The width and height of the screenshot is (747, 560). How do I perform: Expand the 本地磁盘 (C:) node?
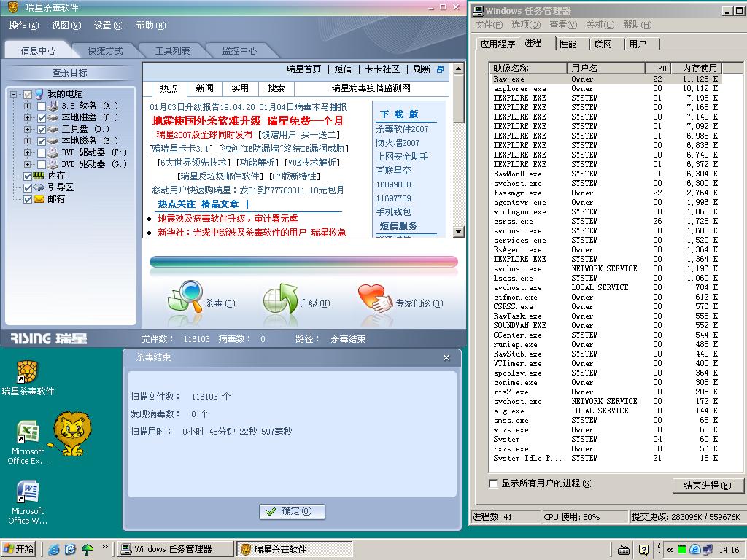point(27,117)
